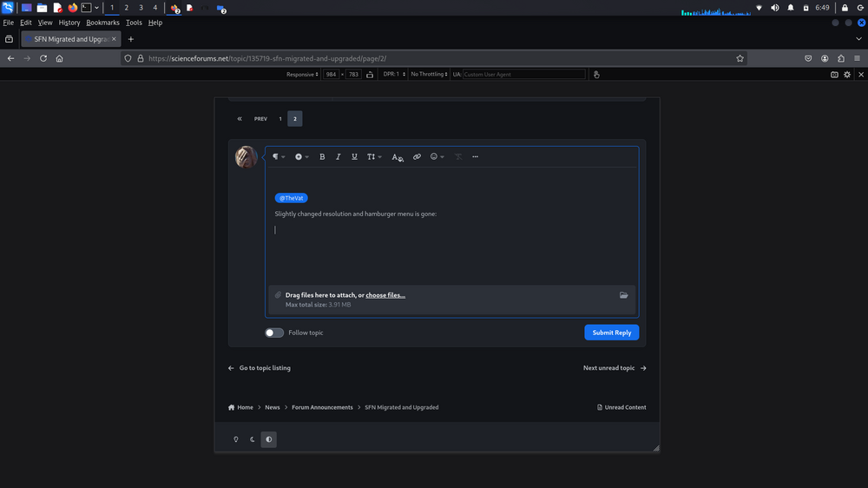The width and height of the screenshot is (868, 488).
Task: Apply italic formatting in the reply editor
Action: [339, 157]
